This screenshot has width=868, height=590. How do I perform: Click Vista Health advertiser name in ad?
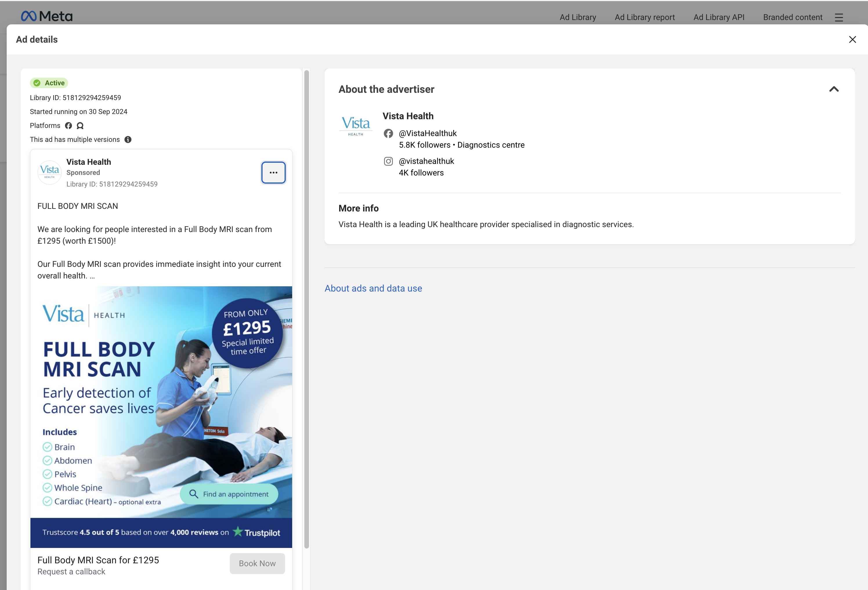pos(88,162)
